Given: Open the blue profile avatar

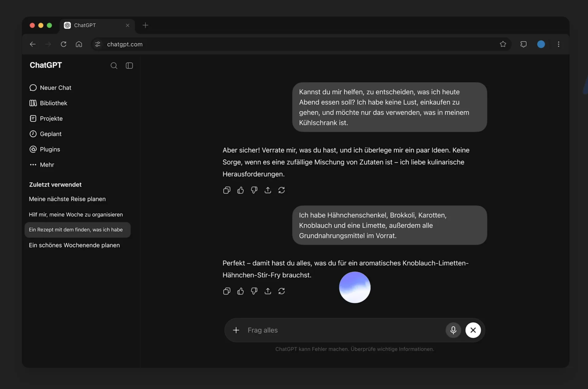Looking at the screenshot, I should click(541, 44).
